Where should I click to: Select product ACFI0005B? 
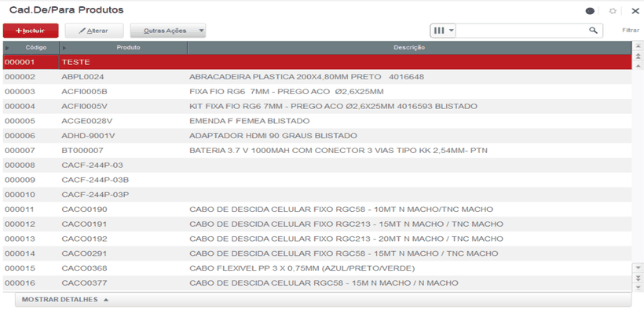[x=84, y=92]
